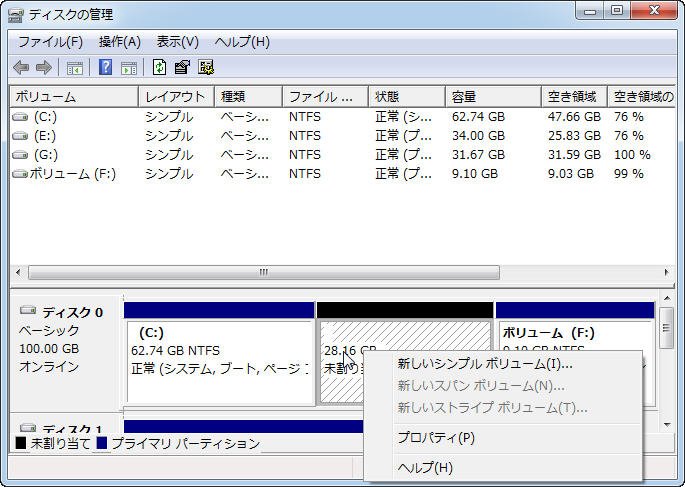Select プロパティ(P) in context menu
The width and height of the screenshot is (685, 487).
coord(503,437)
